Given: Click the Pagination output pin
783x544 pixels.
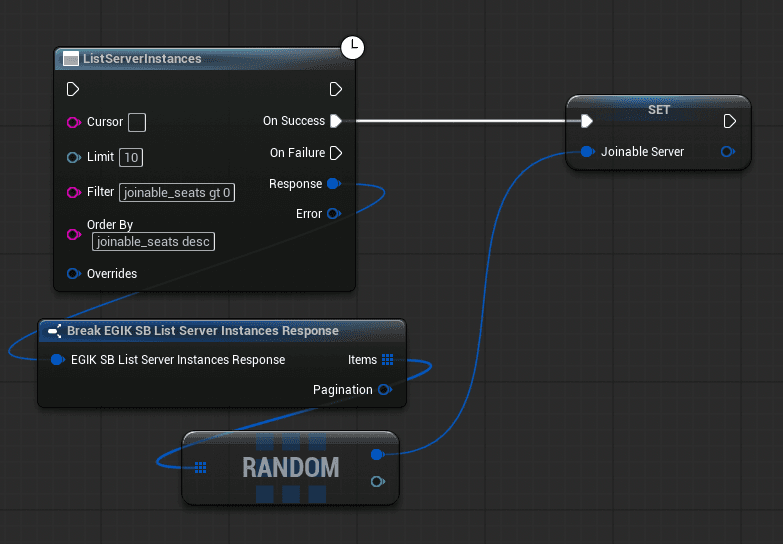Looking at the screenshot, I should [x=384, y=390].
